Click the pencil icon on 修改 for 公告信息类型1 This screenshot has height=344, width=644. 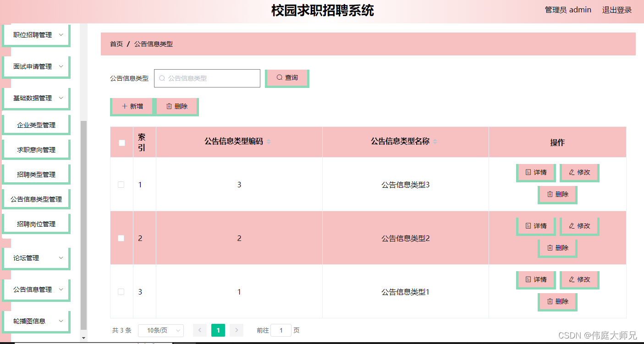572,279
